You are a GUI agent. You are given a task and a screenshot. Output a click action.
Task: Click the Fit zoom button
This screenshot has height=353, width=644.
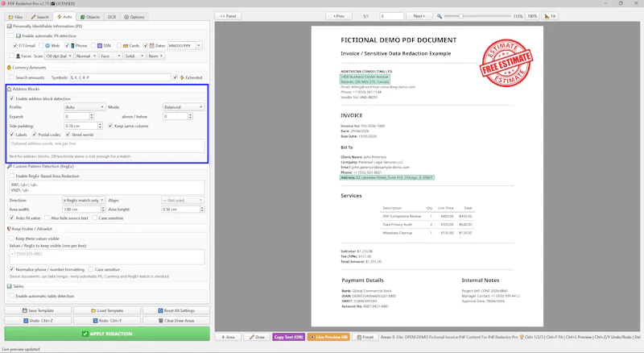tap(550, 16)
